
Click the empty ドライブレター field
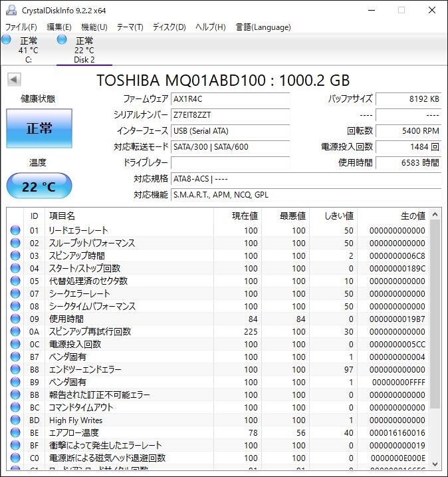pos(231,162)
